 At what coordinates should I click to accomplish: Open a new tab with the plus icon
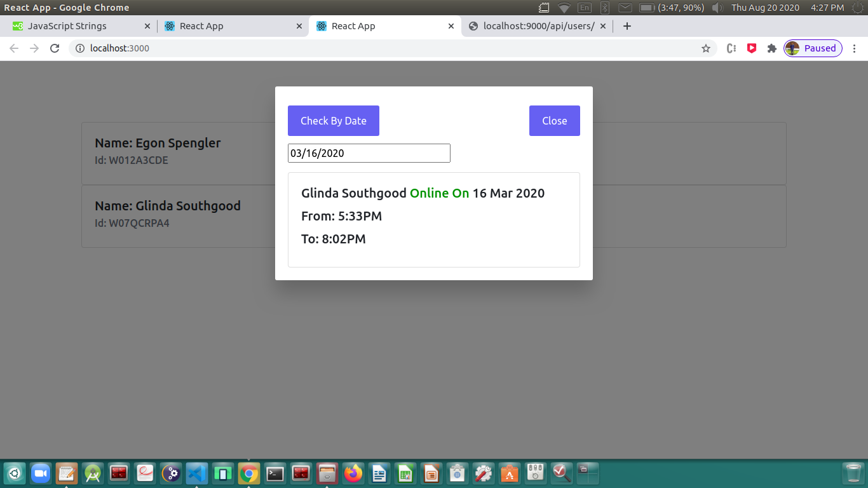[x=627, y=26]
